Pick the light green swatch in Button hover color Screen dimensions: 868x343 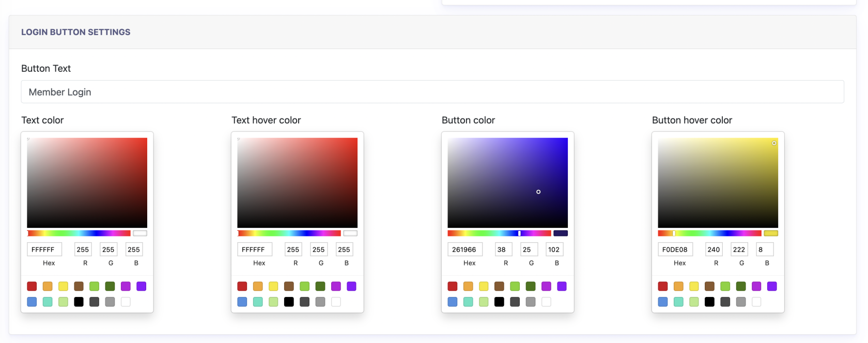725,286
